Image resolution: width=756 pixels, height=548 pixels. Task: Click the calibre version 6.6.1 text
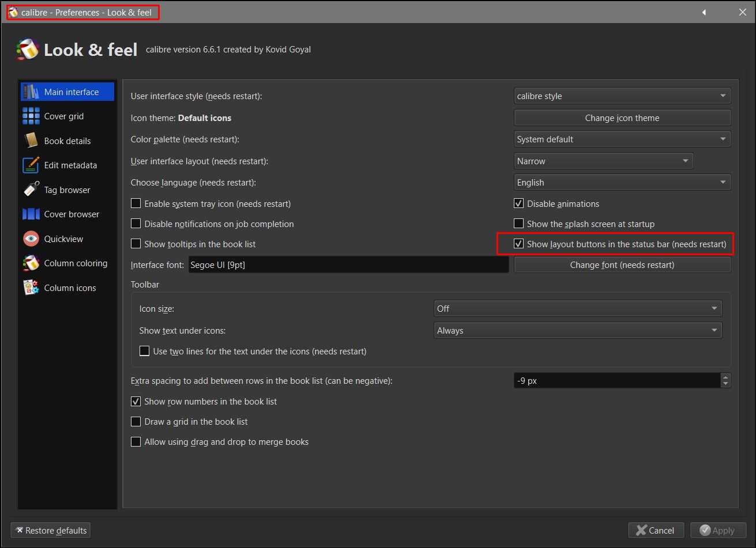point(228,50)
